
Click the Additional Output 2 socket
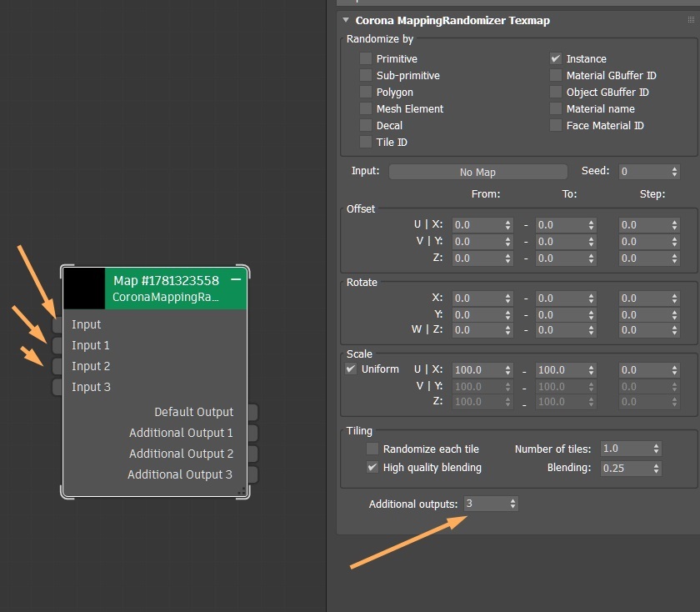click(x=252, y=454)
